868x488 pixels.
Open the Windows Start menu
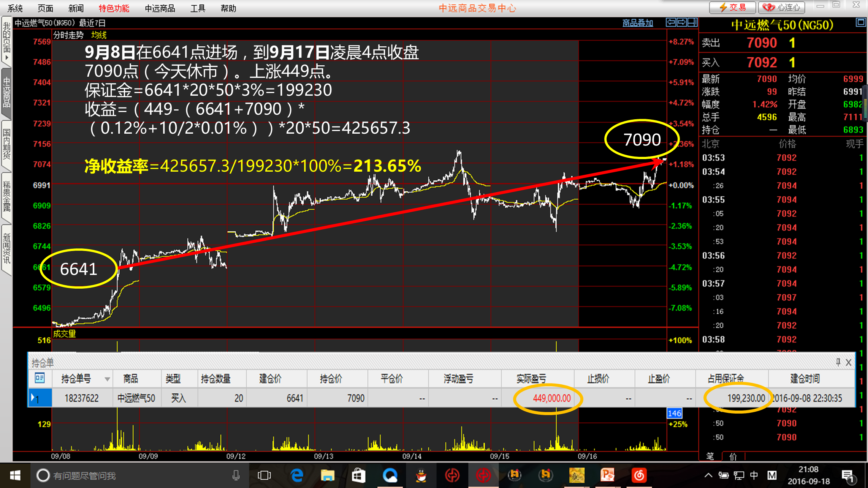pyautogui.click(x=15, y=475)
